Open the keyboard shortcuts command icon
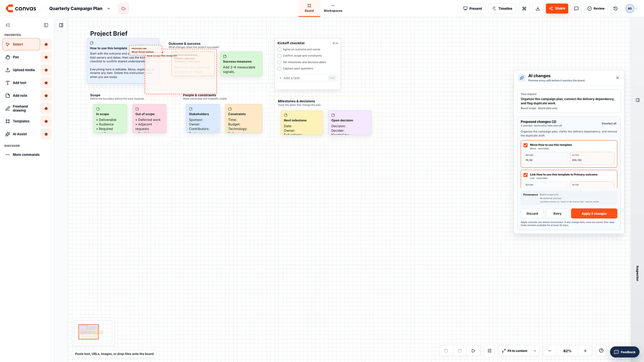This screenshot has width=644, height=362. pyautogui.click(x=524, y=8)
